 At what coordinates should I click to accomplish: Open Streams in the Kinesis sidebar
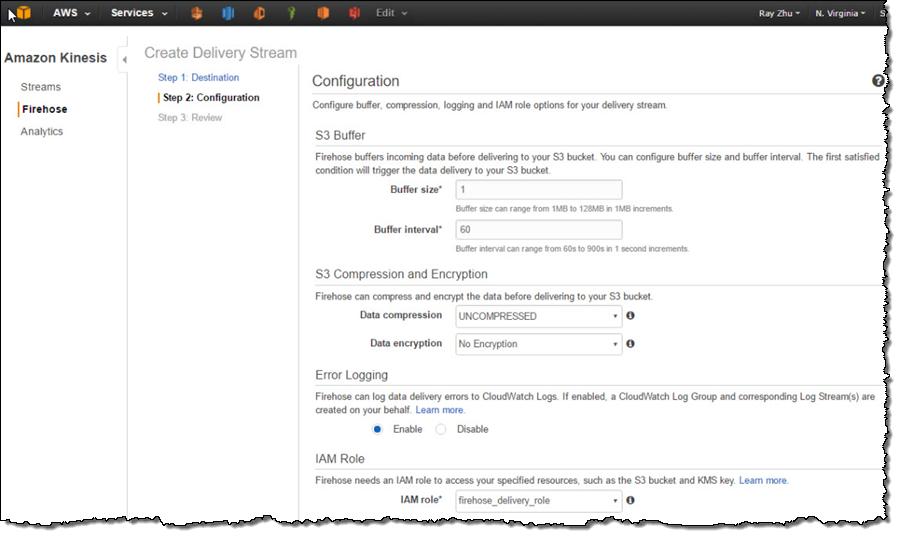[x=41, y=87]
